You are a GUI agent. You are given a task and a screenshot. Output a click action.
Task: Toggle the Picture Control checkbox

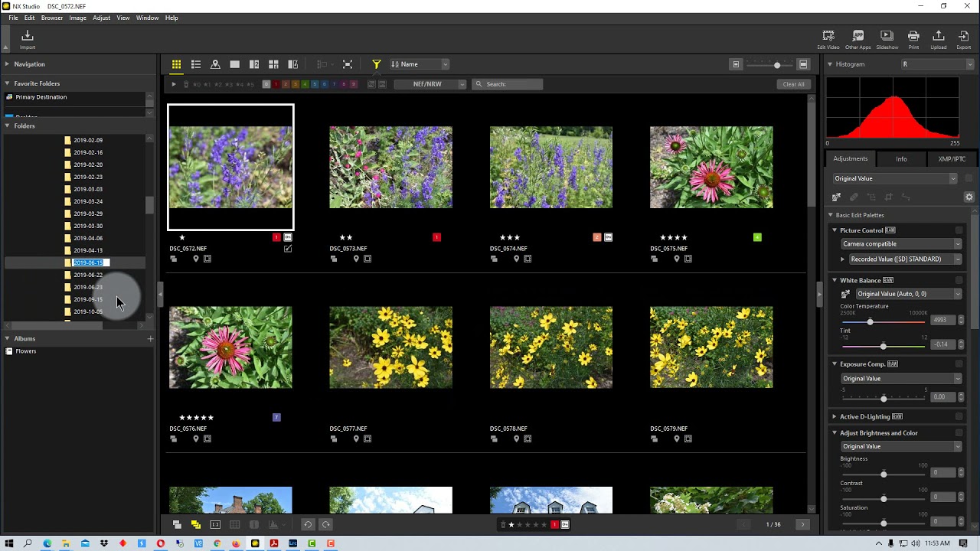(959, 230)
